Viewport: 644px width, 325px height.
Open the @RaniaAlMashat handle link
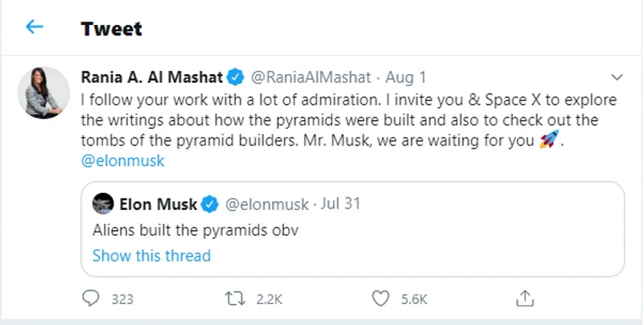tap(312, 77)
